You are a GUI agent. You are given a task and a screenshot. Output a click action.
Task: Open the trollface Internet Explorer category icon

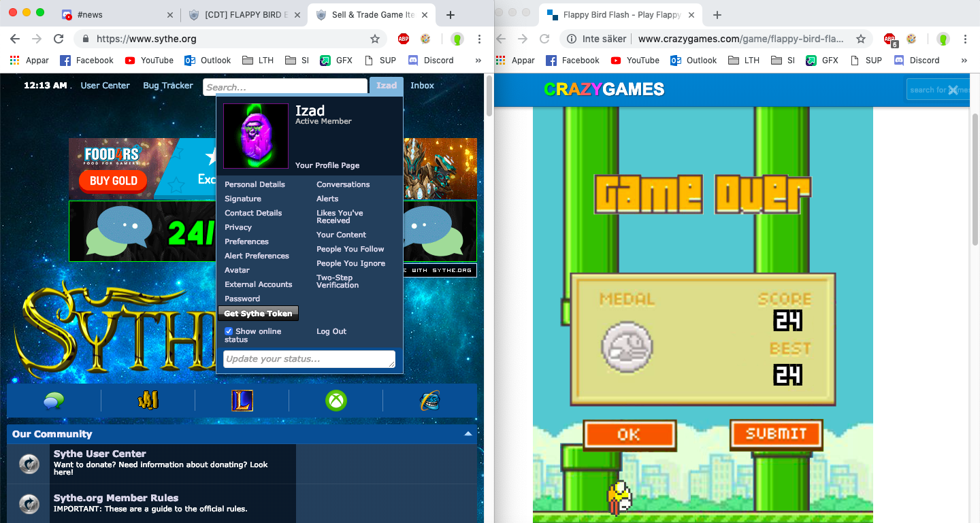429,401
